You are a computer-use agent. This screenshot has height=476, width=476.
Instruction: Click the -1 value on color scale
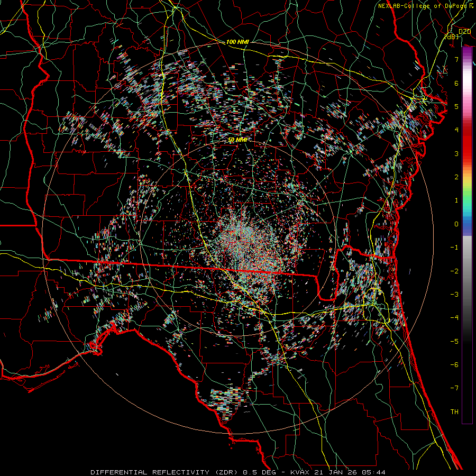pos(454,248)
